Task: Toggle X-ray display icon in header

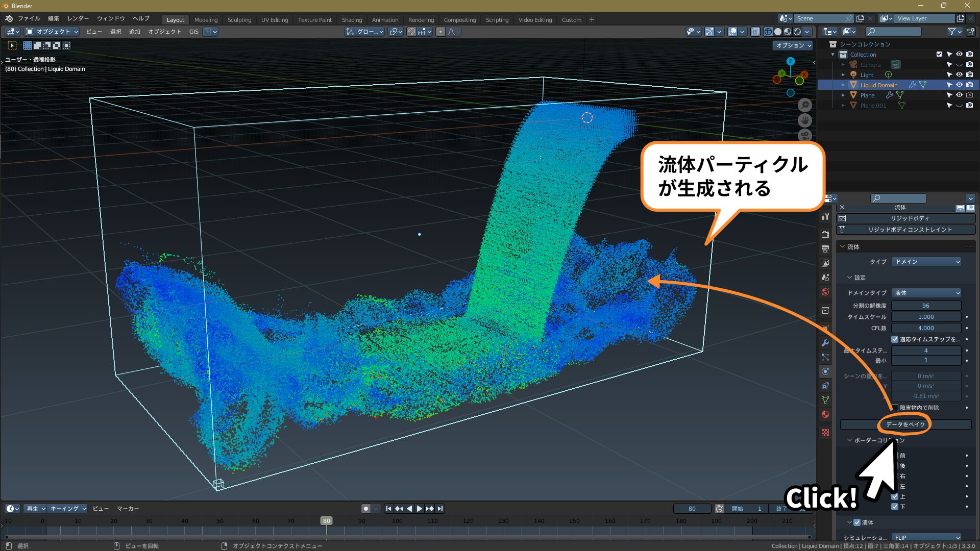Action: (755, 32)
